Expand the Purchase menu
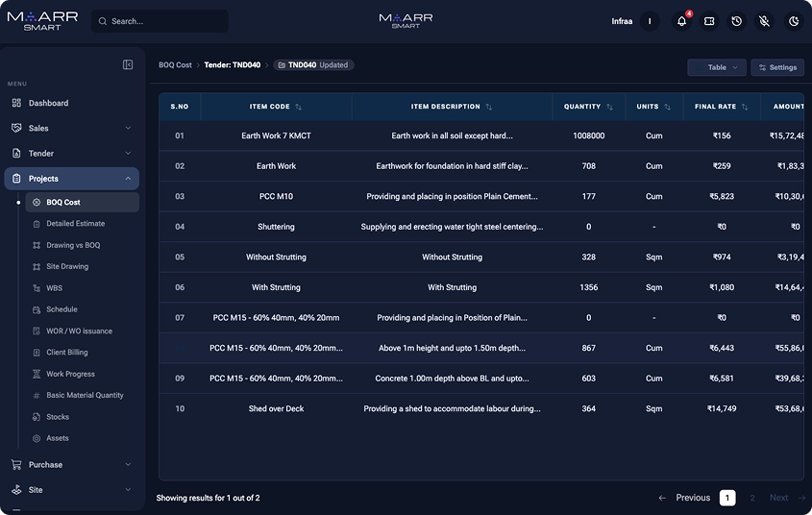This screenshot has height=515, width=812. [71, 464]
